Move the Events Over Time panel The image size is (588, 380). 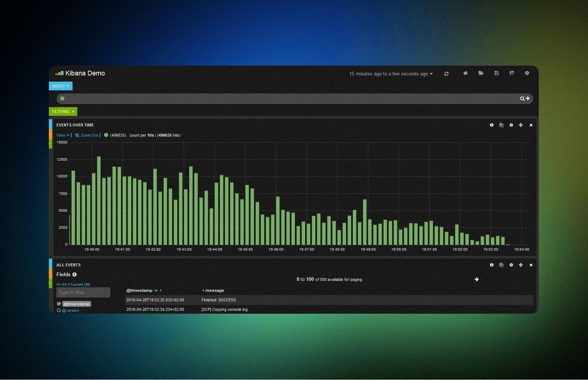click(x=521, y=125)
